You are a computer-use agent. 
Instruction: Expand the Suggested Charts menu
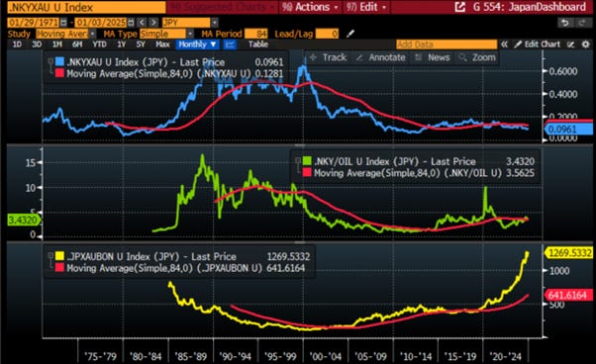(x=223, y=7)
